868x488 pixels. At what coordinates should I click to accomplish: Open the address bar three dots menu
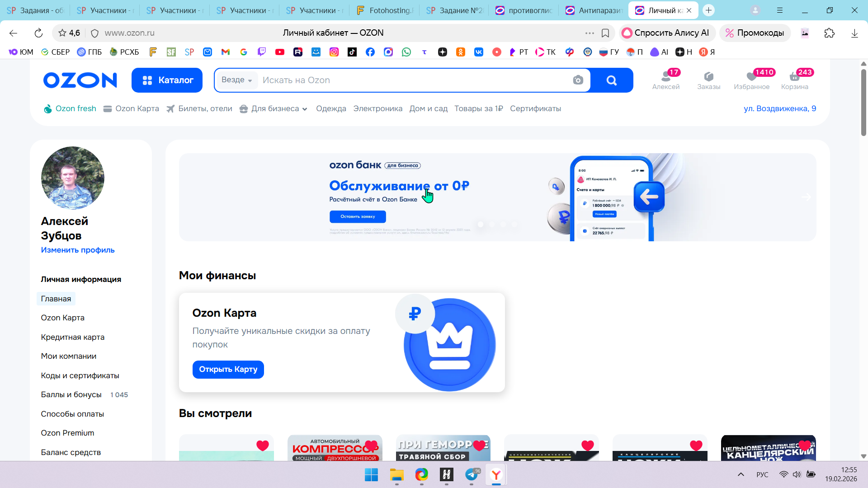coord(590,33)
